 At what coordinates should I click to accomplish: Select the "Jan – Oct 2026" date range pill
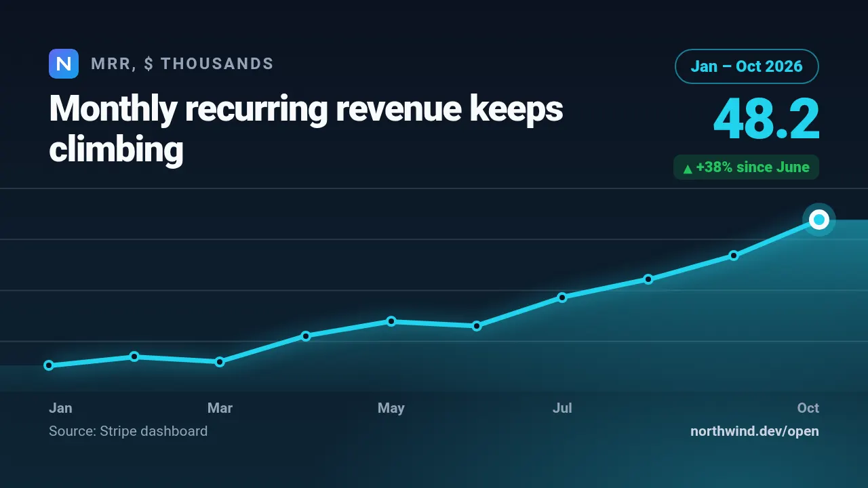747,66
